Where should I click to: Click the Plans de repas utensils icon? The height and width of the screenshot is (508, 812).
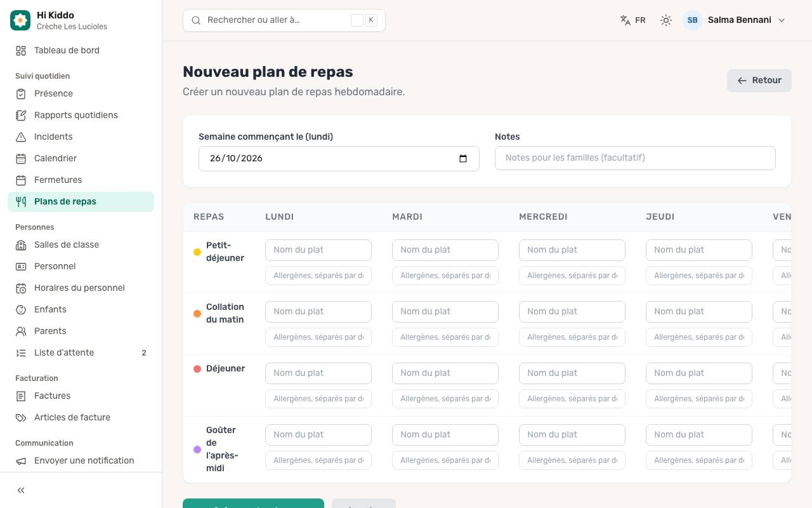coord(21,202)
